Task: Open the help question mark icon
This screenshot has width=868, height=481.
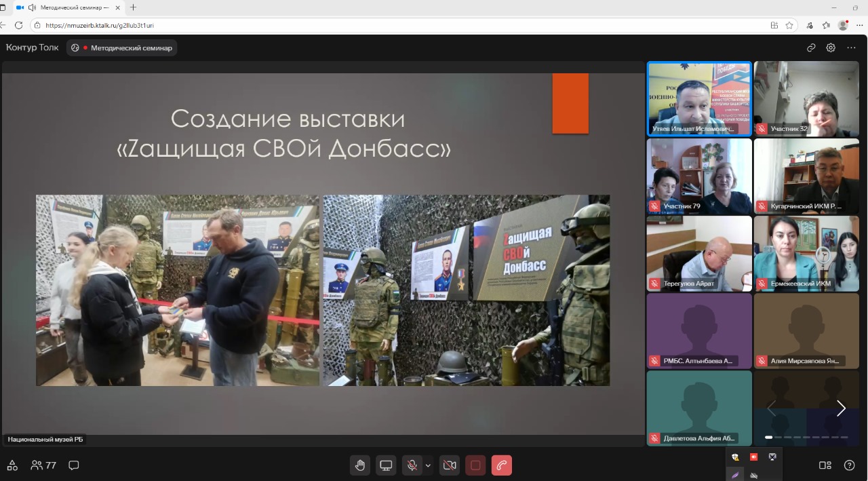Action: (849, 465)
